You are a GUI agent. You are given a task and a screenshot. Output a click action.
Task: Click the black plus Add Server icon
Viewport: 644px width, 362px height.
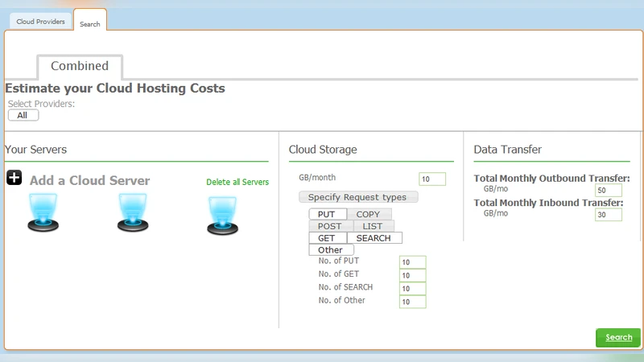[14, 178]
